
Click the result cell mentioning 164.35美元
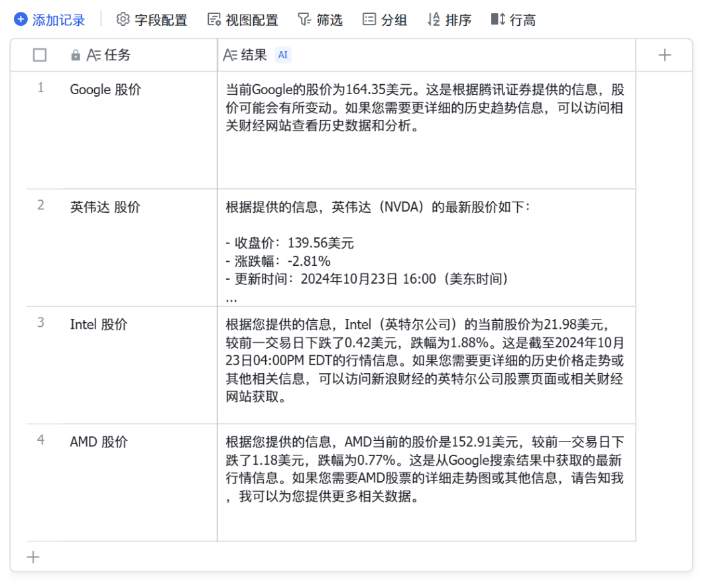click(x=426, y=130)
